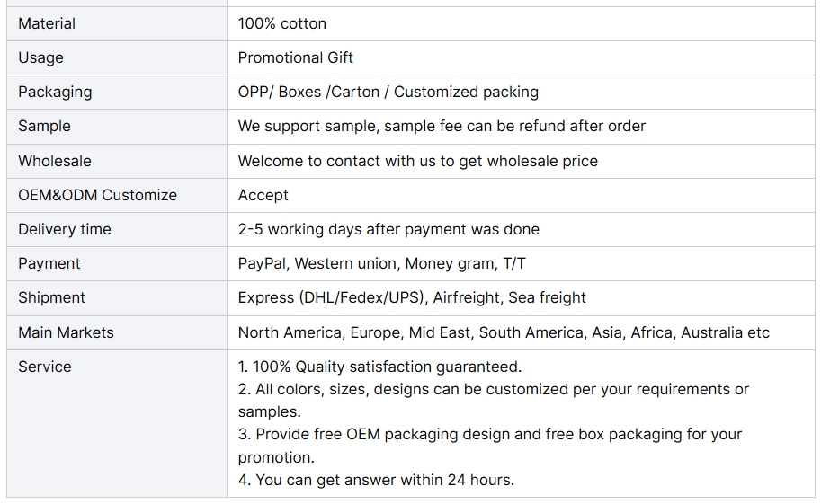Viewport: 821px width, 504px height.
Task: Click the Payment row label
Action: coord(49,263)
